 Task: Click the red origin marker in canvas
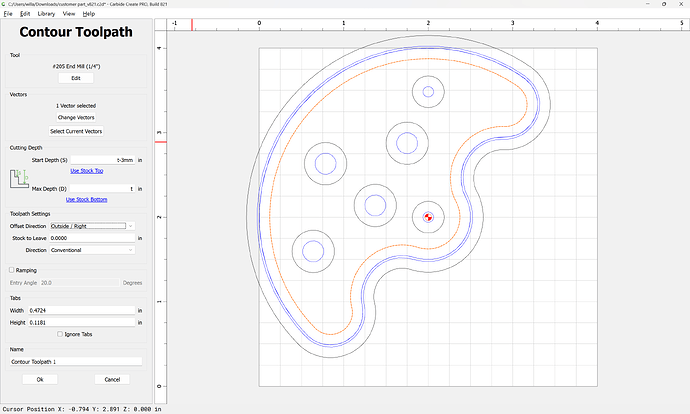tap(428, 217)
